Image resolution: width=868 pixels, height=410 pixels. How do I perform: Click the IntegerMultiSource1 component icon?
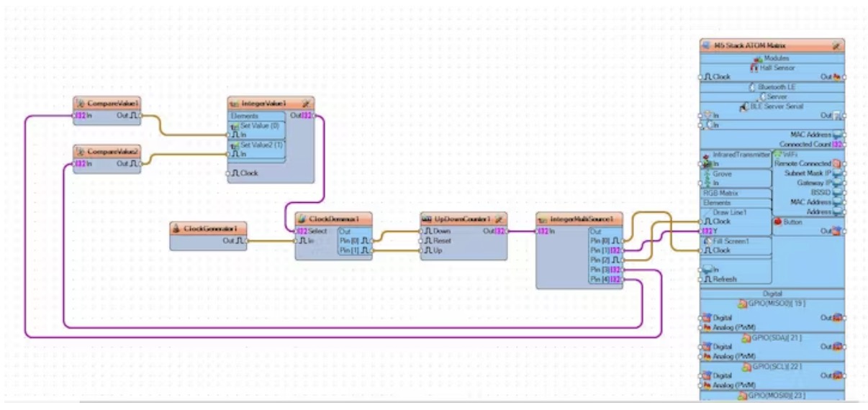click(543, 218)
